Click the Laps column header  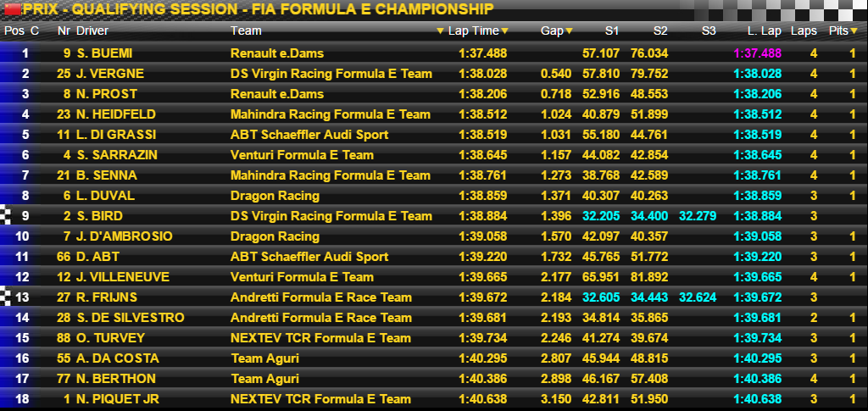804,31
